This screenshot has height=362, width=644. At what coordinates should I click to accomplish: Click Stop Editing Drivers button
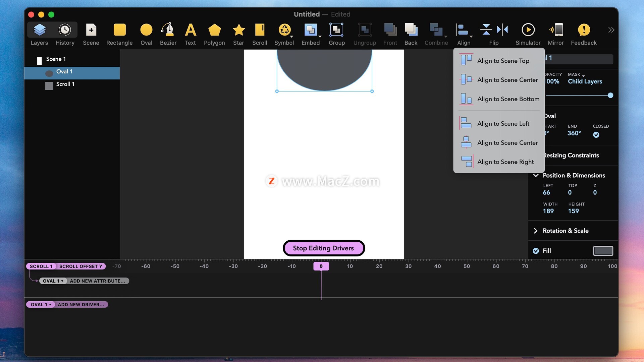pos(323,248)
